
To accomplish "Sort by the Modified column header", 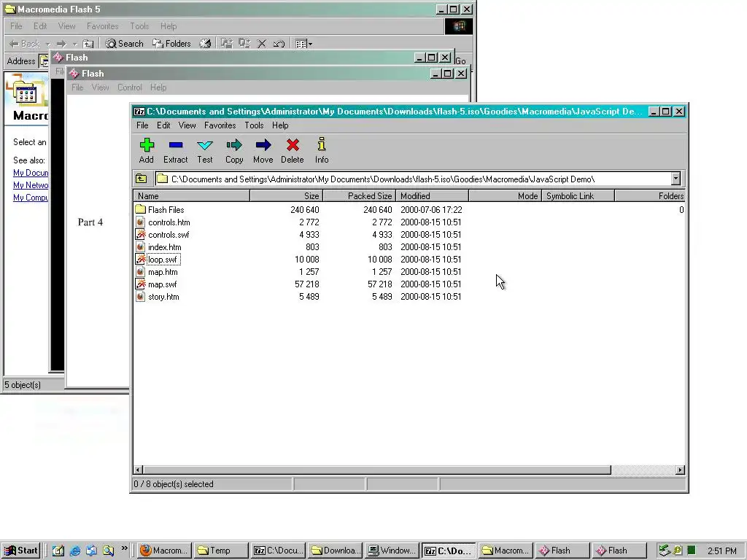I will [x=432, y=195].
